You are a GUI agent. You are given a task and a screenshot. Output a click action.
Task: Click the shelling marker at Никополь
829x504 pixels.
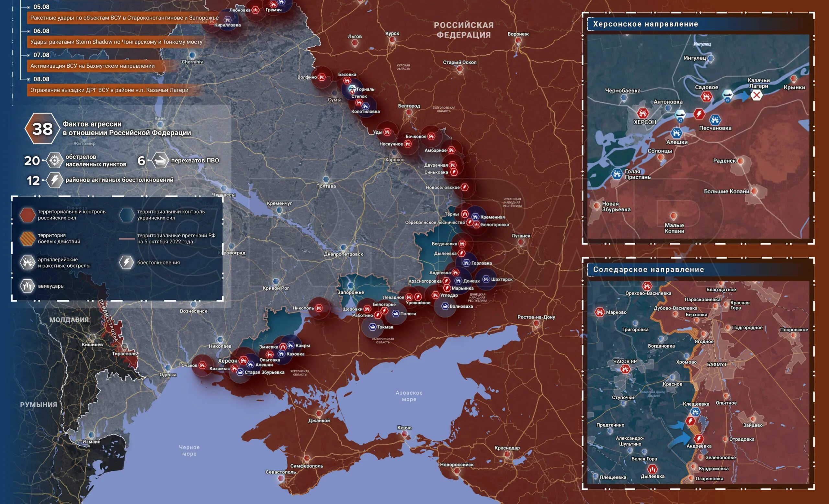(319, 308)
